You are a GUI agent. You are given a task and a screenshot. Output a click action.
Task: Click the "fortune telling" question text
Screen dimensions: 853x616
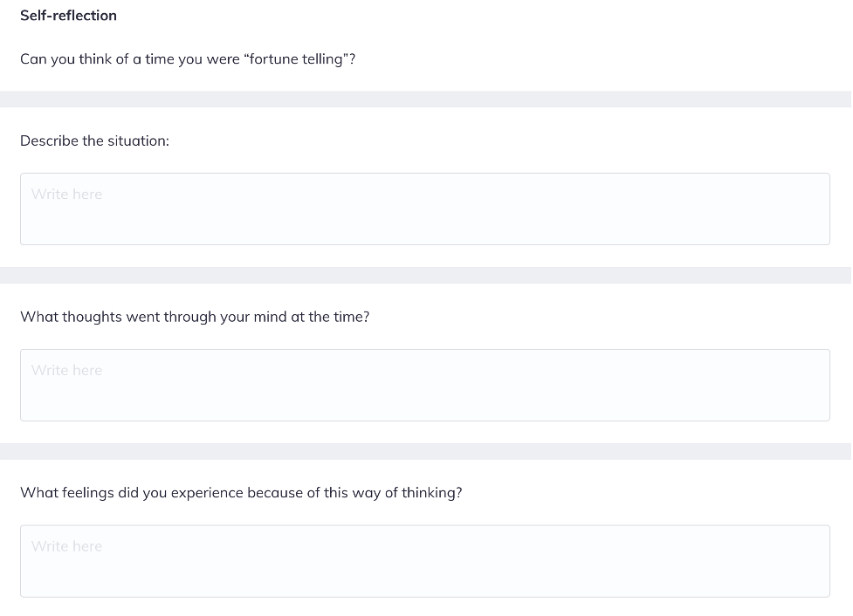click(x=188, y=59)
